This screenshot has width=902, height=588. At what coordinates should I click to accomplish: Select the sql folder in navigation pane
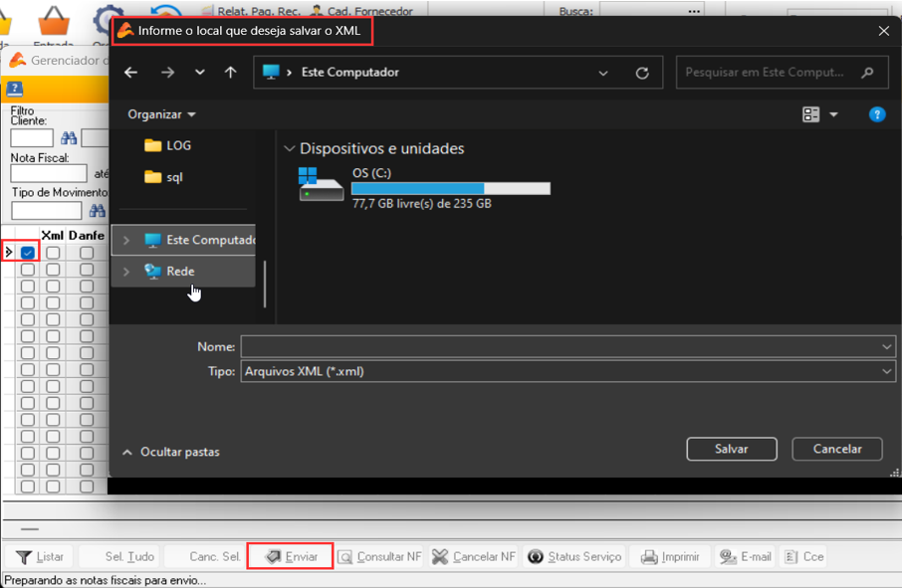click(164, 177)
